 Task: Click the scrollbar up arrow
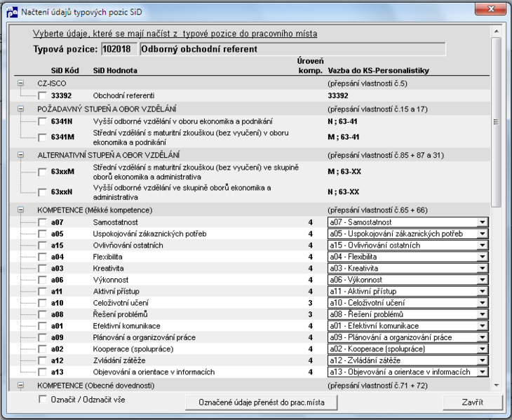[x=497, y=32]
